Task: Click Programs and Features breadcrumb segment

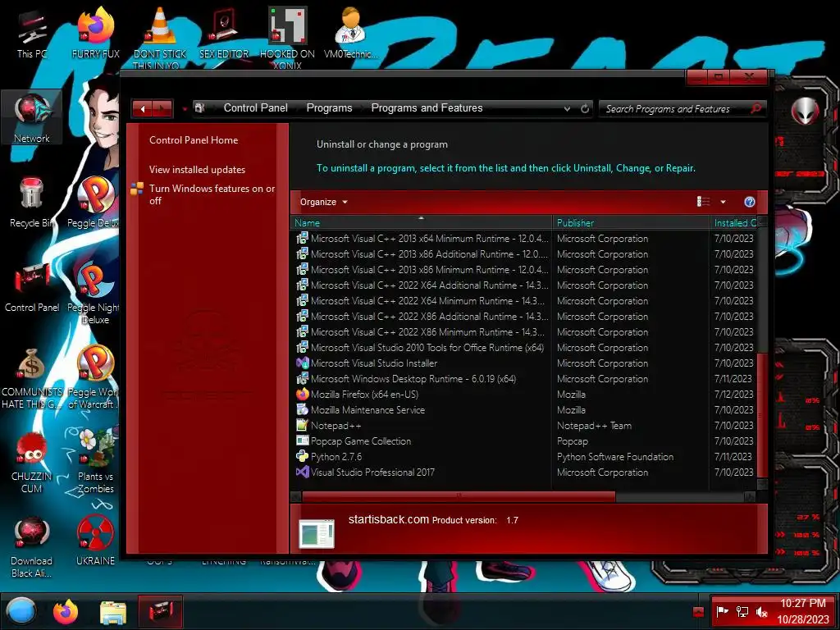Action: point(427,108)
